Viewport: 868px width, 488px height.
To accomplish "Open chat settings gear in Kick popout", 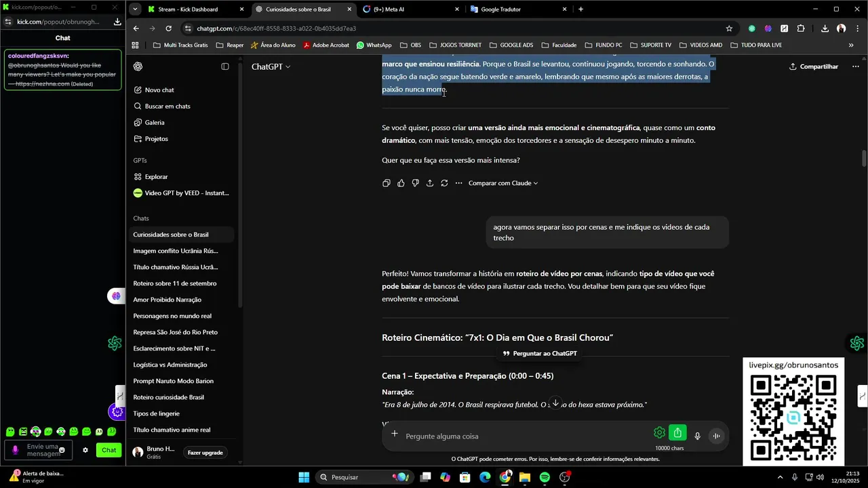I will [x=85, y=450].
